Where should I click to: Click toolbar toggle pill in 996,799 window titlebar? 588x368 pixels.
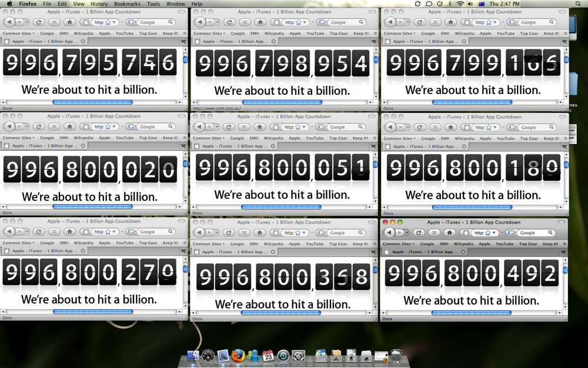(x=562, y=12)
